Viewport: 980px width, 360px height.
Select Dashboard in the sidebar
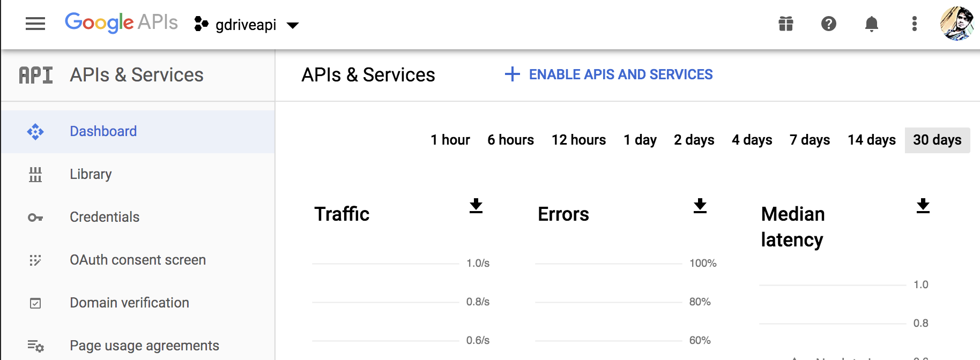[138, 132]
